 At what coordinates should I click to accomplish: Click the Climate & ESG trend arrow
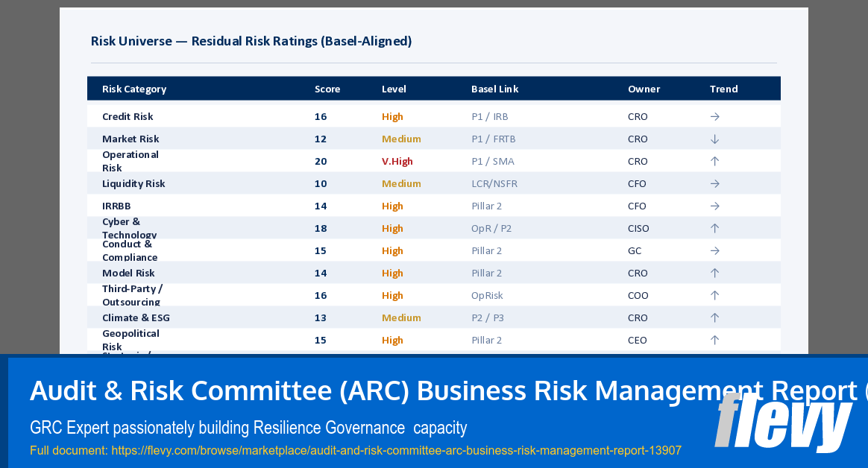tap(714, 318)
